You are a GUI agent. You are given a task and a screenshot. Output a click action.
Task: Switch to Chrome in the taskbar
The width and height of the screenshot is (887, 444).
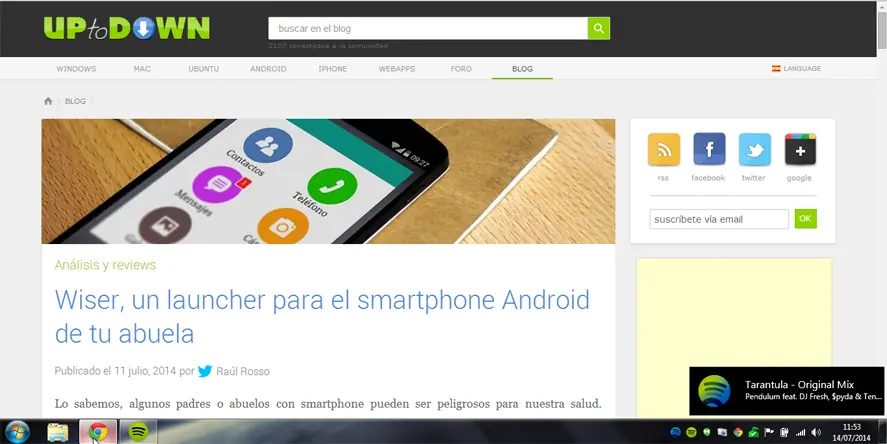[98, 432]
